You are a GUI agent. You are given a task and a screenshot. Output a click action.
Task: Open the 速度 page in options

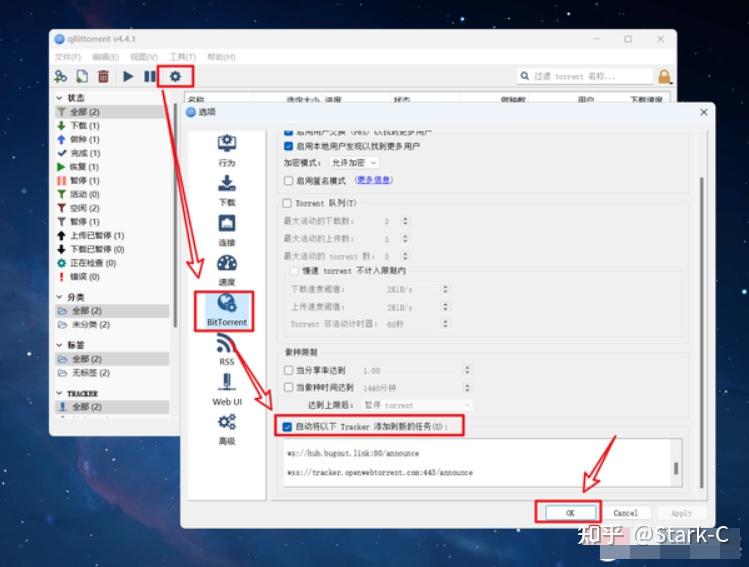(226, 270)
